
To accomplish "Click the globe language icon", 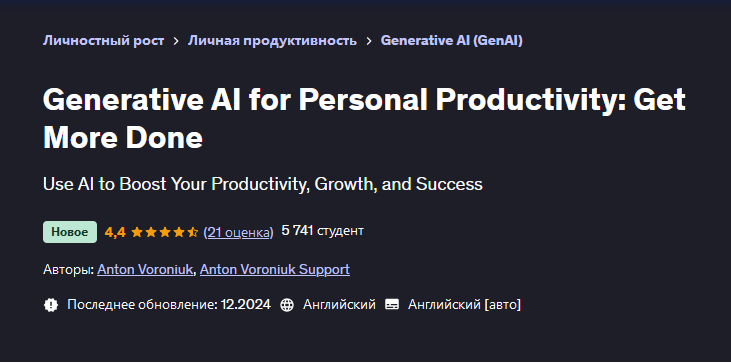I will coord(287,305).
